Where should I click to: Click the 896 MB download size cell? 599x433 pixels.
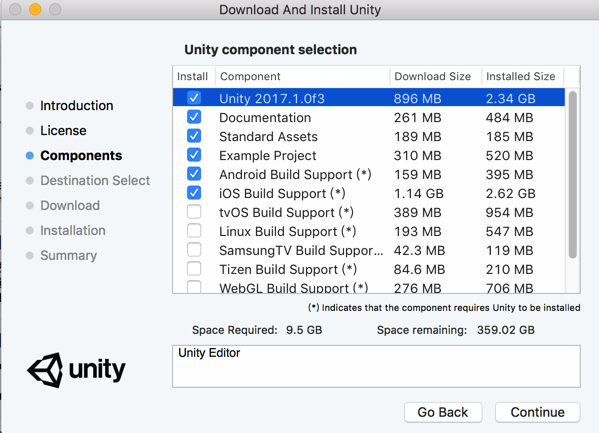tap(418, 99)
